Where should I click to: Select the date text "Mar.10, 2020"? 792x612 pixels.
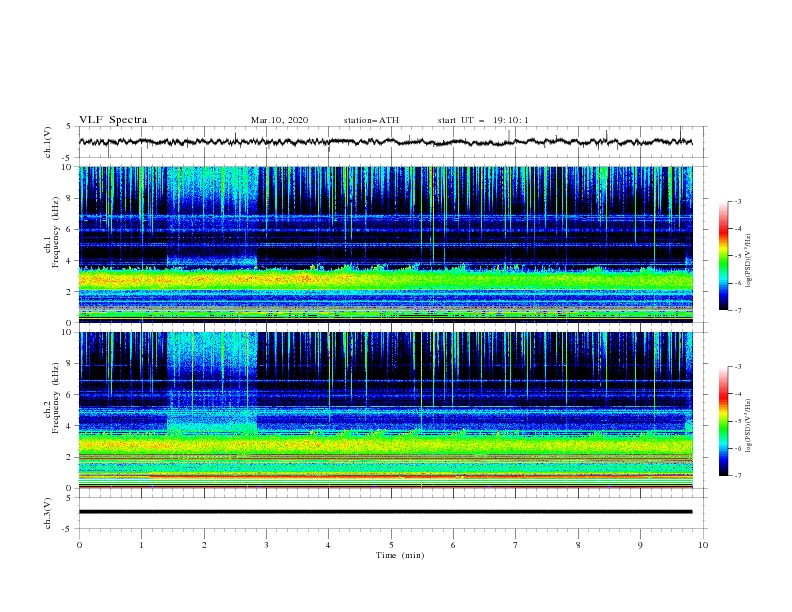tap(279, 120)
